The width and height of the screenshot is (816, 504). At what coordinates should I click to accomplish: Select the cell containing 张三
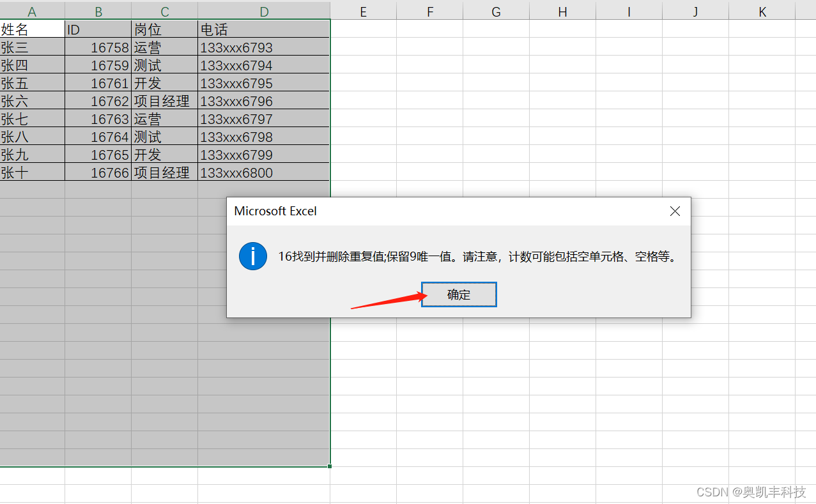(x=32, y=47)
